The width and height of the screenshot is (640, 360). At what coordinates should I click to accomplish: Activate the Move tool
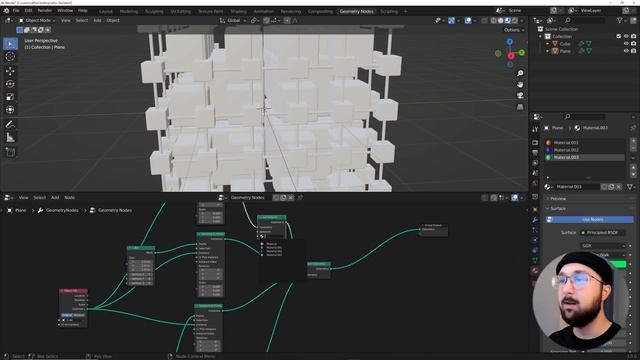(x=10, y=71)
